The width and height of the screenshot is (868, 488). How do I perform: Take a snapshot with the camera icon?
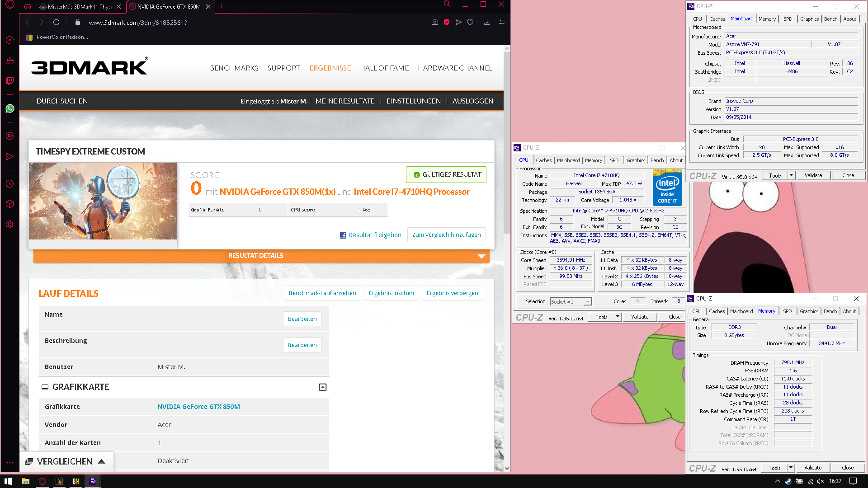click(x=434, y=22)
